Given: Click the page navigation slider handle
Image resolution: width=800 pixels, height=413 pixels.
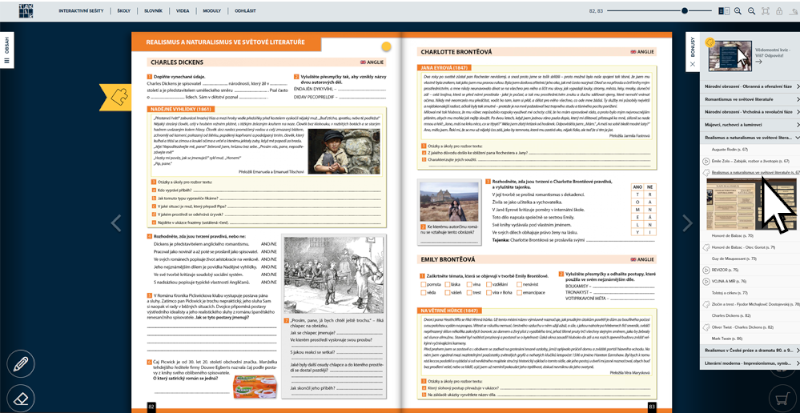Looking at the screenshot, I should pos(685,11).
